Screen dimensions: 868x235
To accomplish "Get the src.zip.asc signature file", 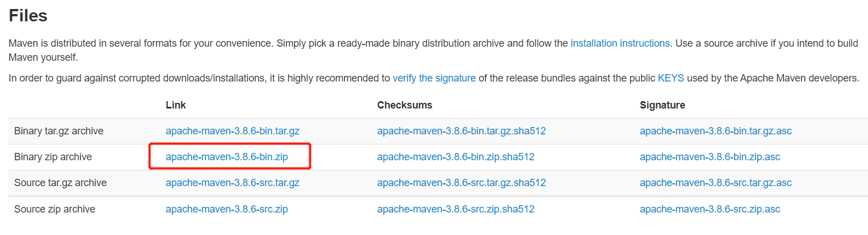I will click(x=710, y=209).
